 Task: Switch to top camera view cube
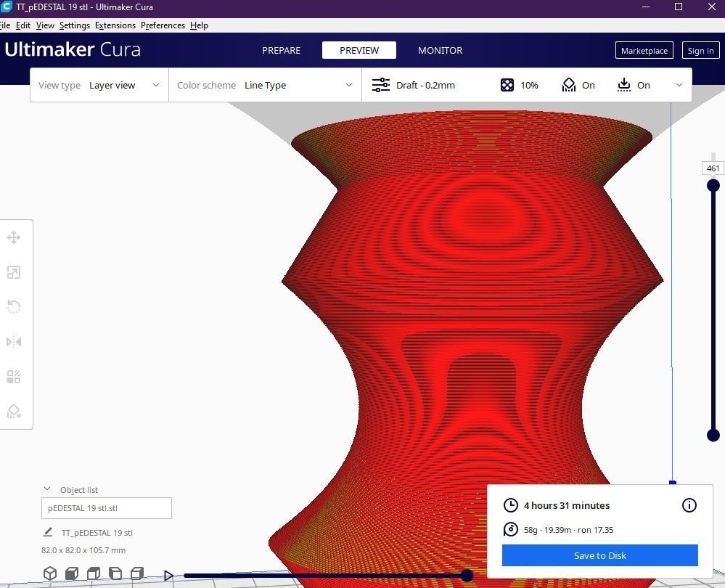[x=94, y=573]
